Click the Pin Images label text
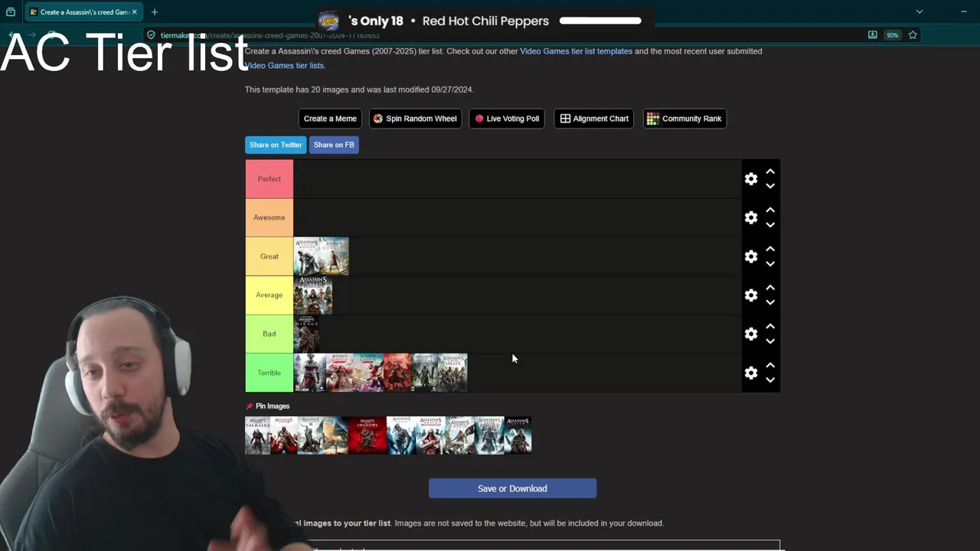980x551 pixels. (x=273, y=406)
